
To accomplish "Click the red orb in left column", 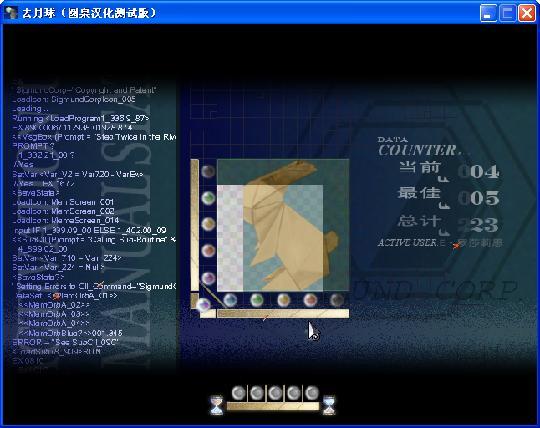I will (208, 251).
